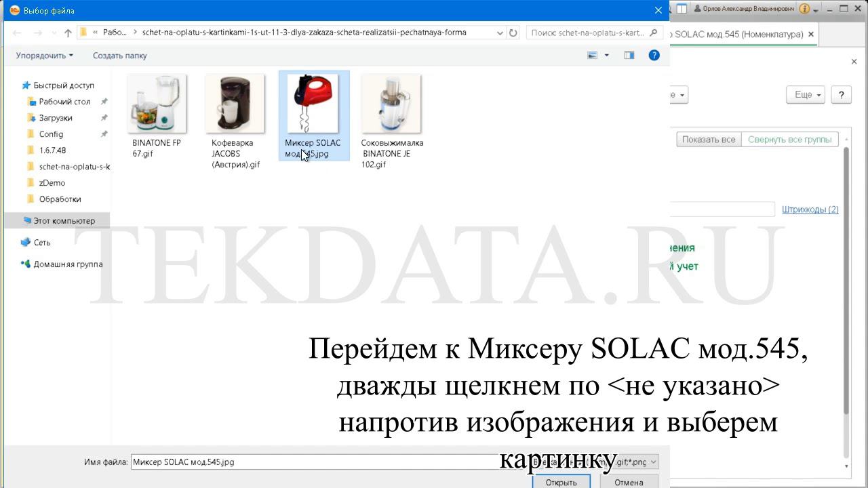The image size is (868, 488).
Task: Expand the address bar history dropdown
Action: pos(500,33)
